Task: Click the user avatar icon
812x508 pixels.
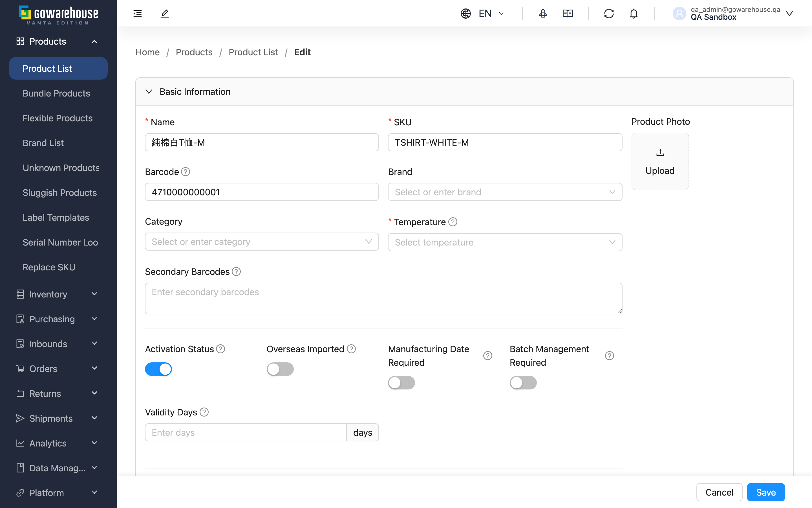Action: coord(679,14)
